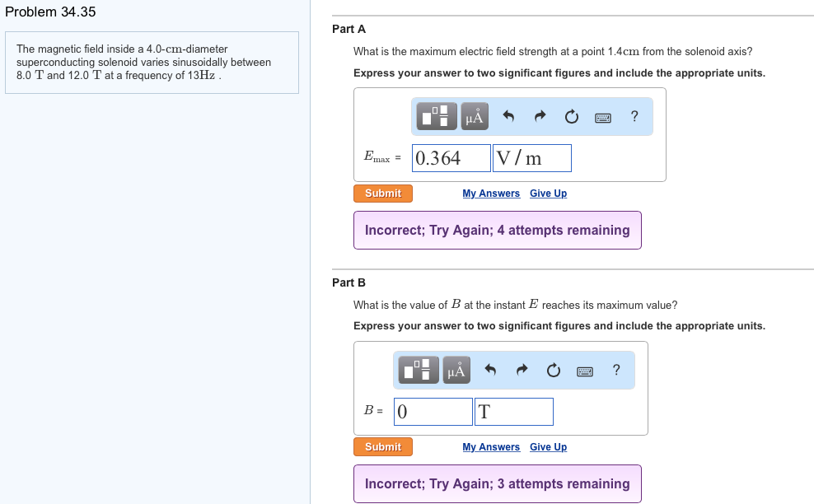Click the B value field showing 0
This screenshot has width=814, height=504.
click(433, 412)
